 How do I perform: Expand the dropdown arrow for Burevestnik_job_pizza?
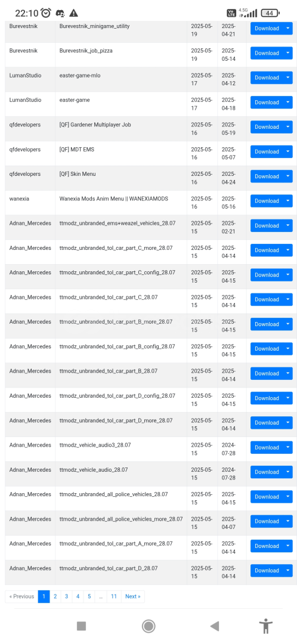pyautogui.click(x=287, y=53)
